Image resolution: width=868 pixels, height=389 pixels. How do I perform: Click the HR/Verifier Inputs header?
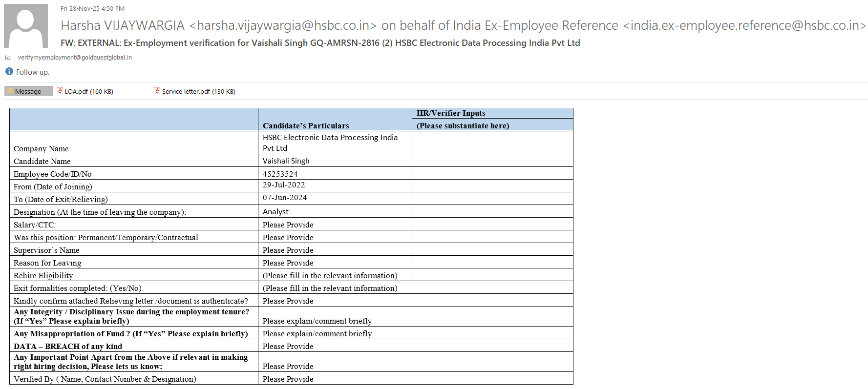click(451, 113)
